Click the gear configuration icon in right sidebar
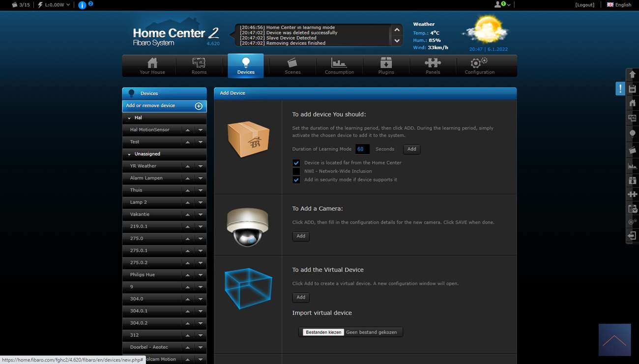The image size is (639, 364). [x=633, y=222]
